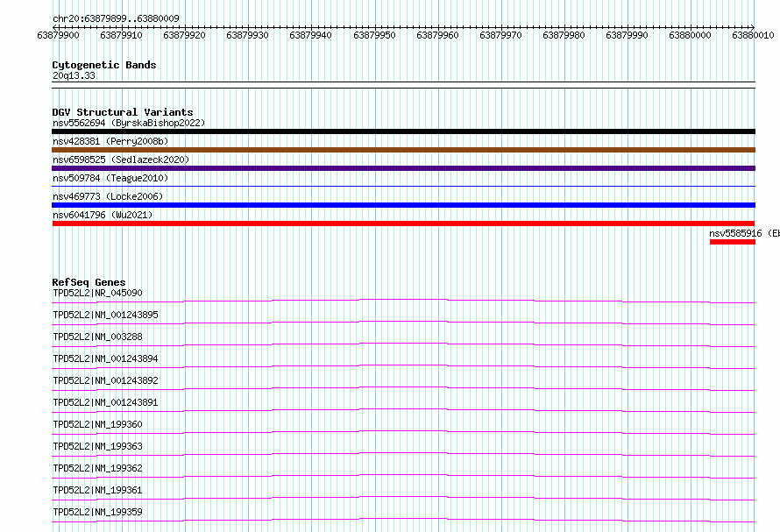Click the 63879970 ruler coordinate

click(501, 35)
